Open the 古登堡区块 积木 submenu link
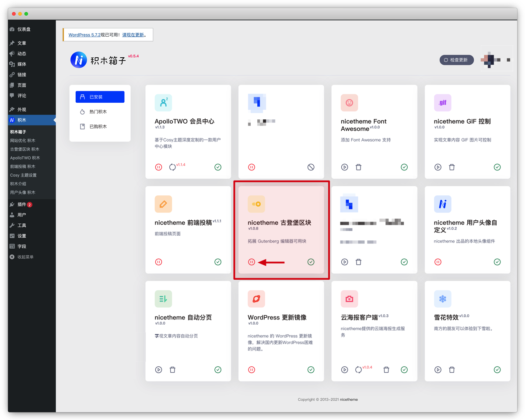 pyautogui.click(x=24, y=149)
